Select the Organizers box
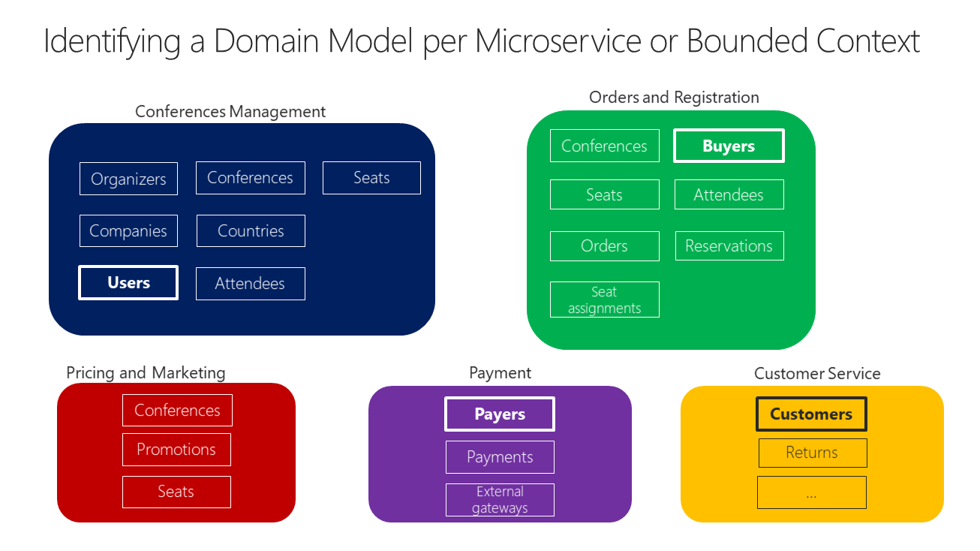980x551 pixels. [128, 179]
